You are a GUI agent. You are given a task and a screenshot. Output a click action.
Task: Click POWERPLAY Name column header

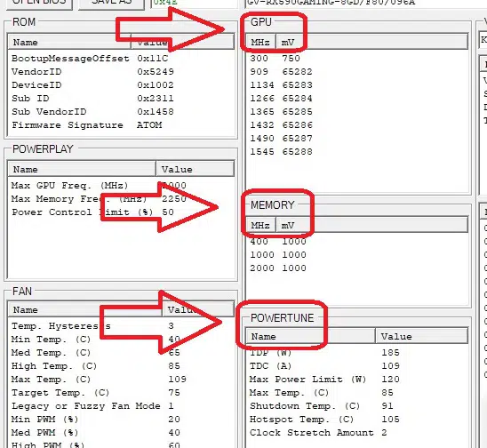[82, 169]
